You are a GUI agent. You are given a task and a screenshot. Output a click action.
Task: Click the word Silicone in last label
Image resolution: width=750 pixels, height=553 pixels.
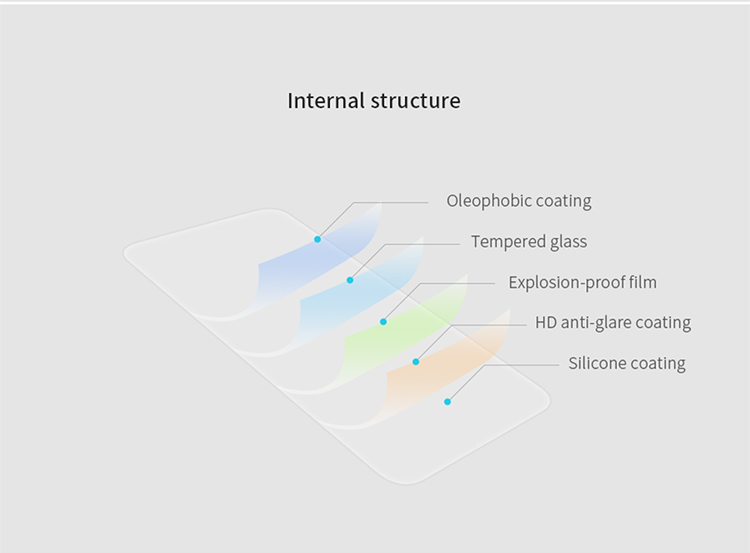point(596,363)
